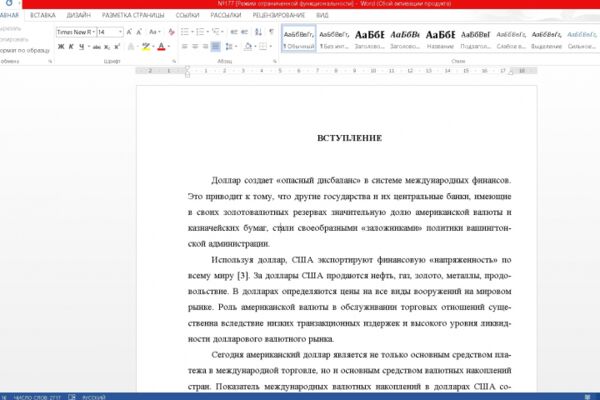Expand the font color arrow
This screenshot has height=400, width=600.
tap(169, 46)
